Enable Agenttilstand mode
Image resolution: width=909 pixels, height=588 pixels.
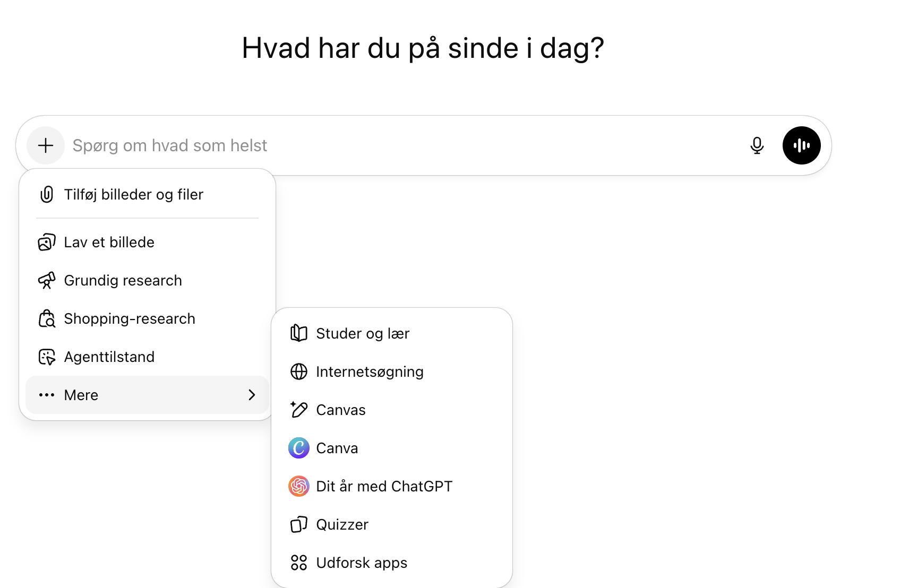point(109,357)
